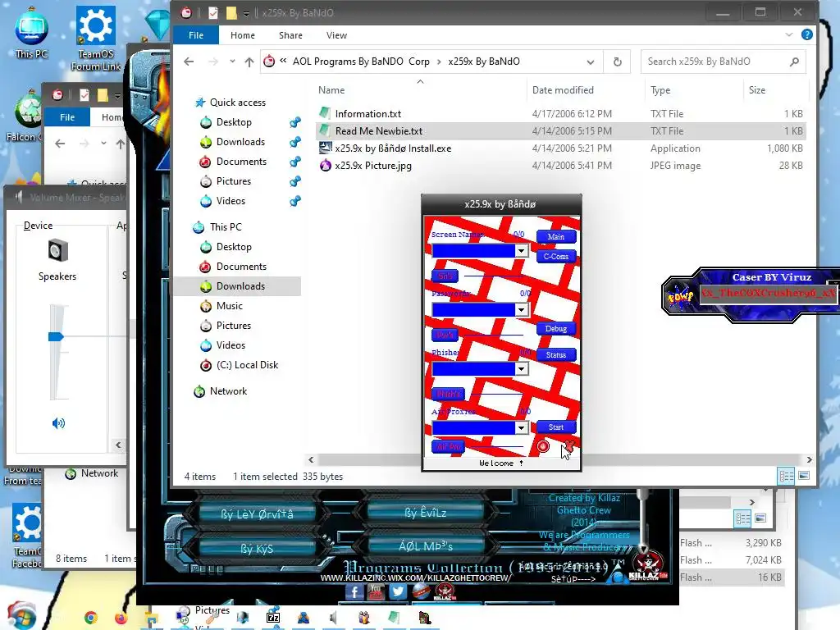Select the Read Me Newbie.txt file

(561, 130)
